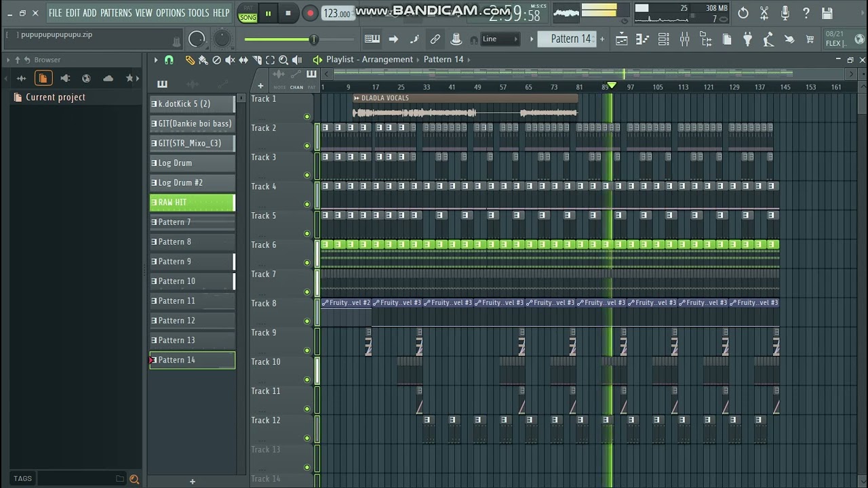Select the DLADLA VOCALS audio clip
Screen dimensions: 868x488
465,107
